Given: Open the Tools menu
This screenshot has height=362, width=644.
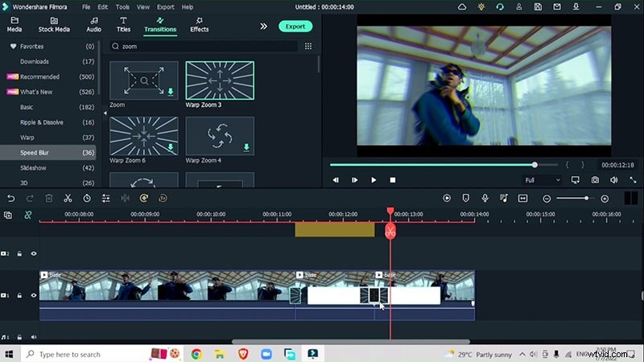Looking at the screenshot, I should point(122,7).
